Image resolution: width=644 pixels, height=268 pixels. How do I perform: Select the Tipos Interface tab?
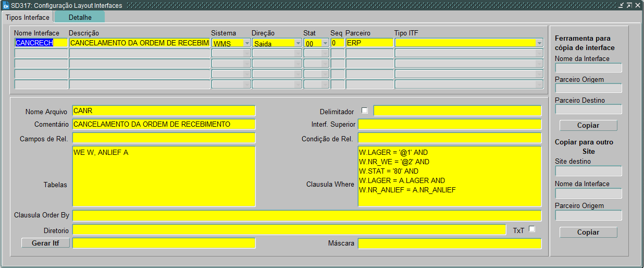28,17
